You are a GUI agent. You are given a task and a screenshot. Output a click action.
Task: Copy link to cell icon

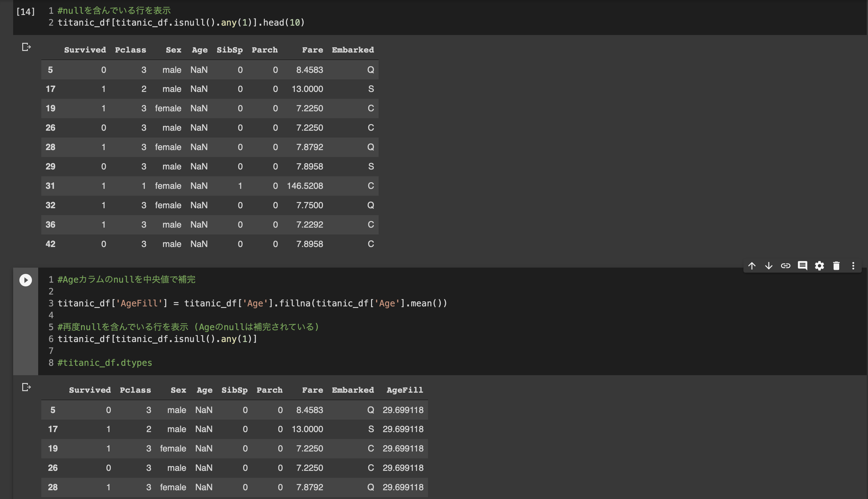click(x=785, y=266)
